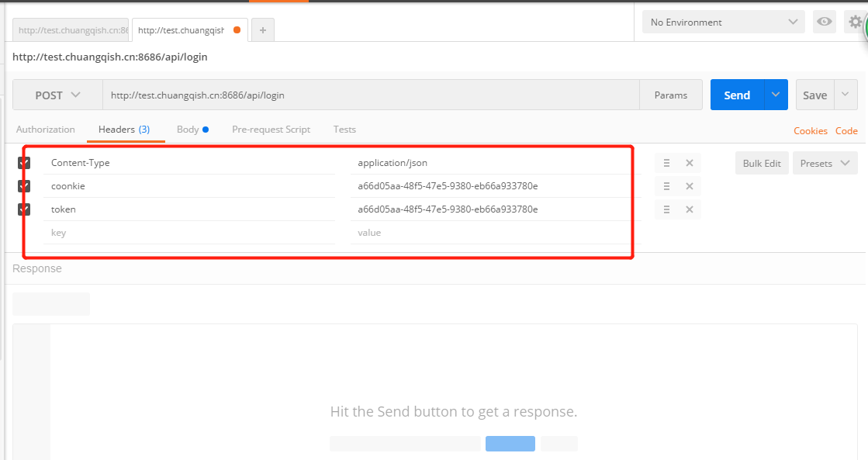Switch to the Authorization tab
Viewport: 868px width, 460px height.
click(x=46, y=130)
